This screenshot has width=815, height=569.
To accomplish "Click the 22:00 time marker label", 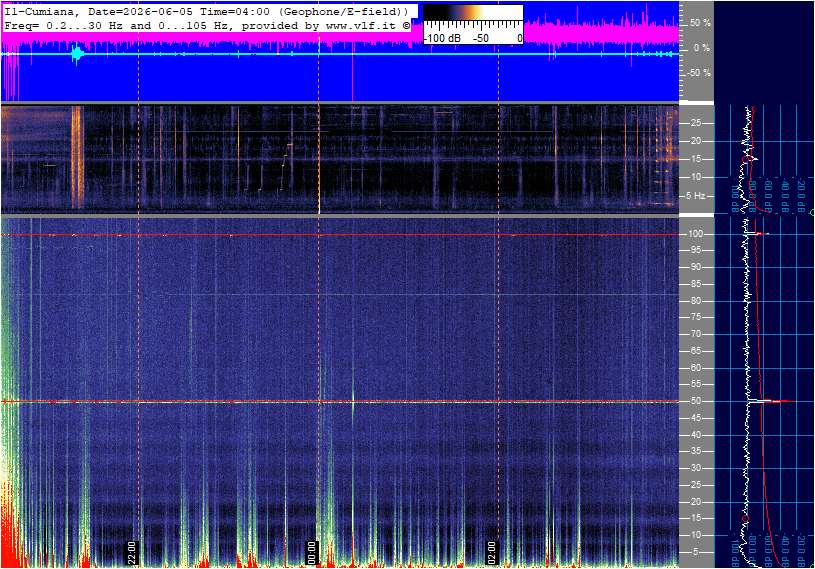I will click(132, 553).
